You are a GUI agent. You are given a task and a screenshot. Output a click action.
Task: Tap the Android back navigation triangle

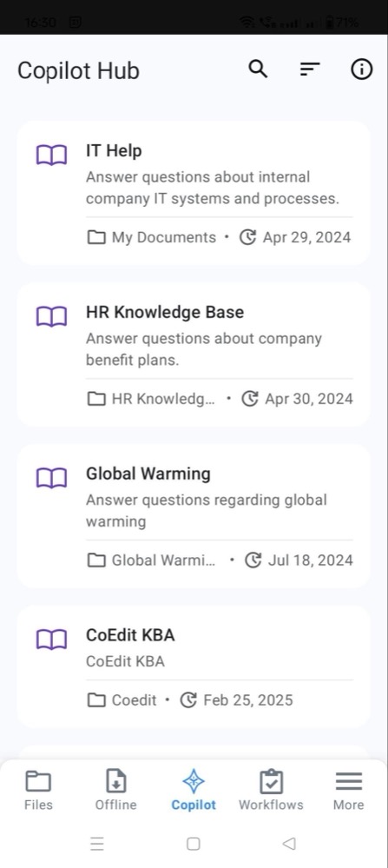[x=289, y=844]
